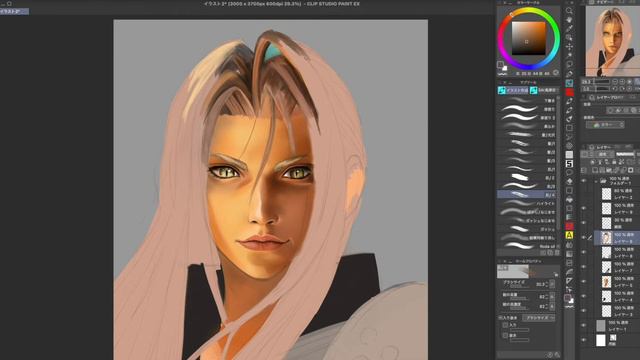Click the Layer Property palette title tab
The width and height of the screenshot is (640, 360).
coord(607,98)
